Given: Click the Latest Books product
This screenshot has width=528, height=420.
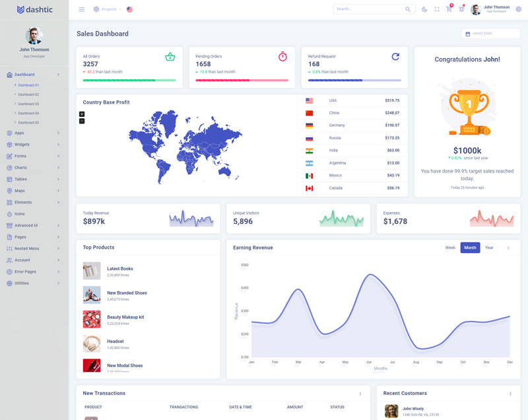Looking at the screenshot, I should point(119,269).
